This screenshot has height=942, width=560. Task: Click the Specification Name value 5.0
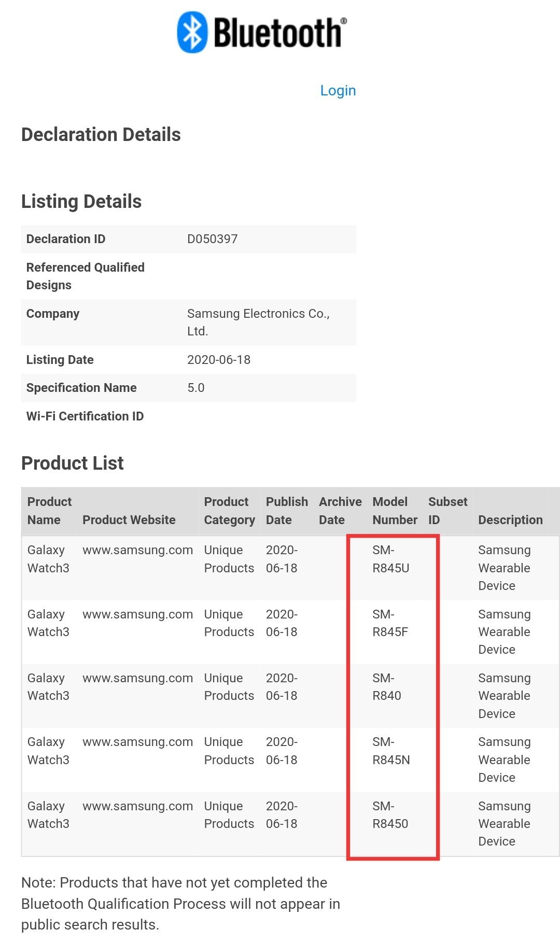coord(196,388)
